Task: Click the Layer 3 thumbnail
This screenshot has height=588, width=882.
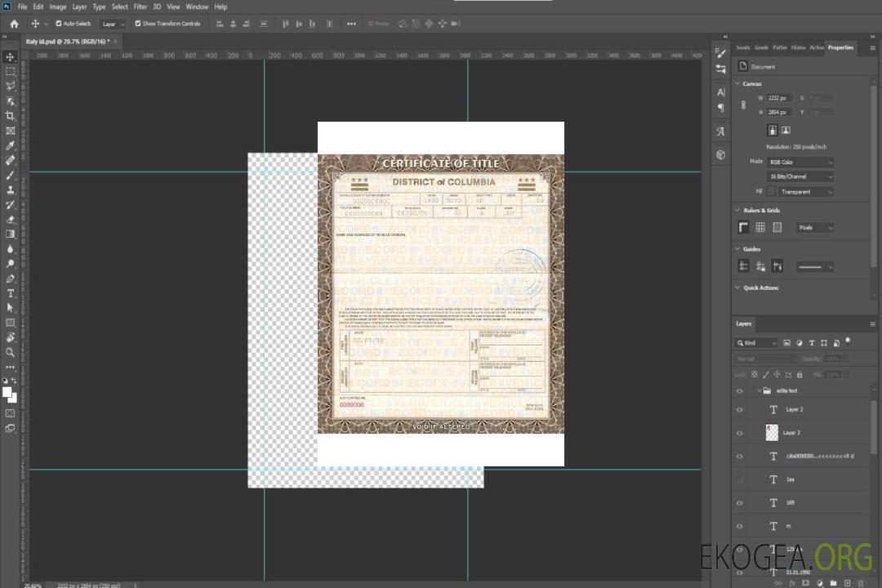Action: (773, 432)
